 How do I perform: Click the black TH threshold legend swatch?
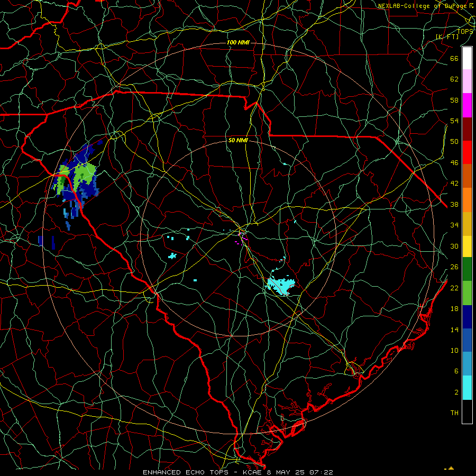(467, 411)
